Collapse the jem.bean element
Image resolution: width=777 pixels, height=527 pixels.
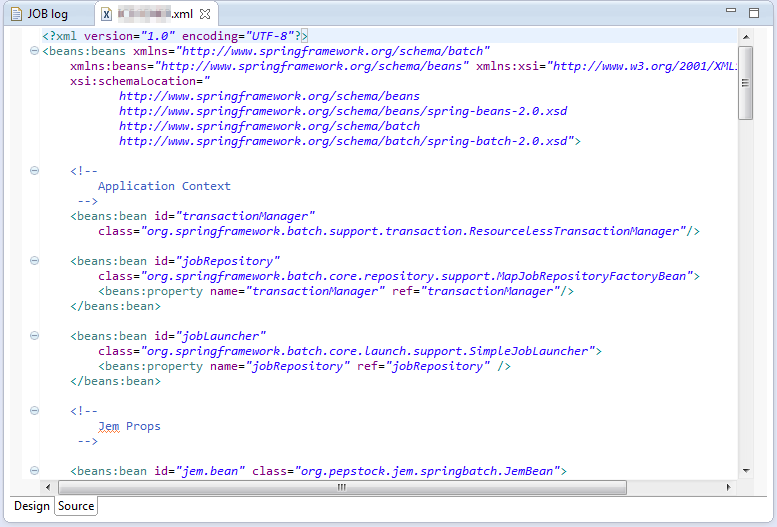[34, 470]
